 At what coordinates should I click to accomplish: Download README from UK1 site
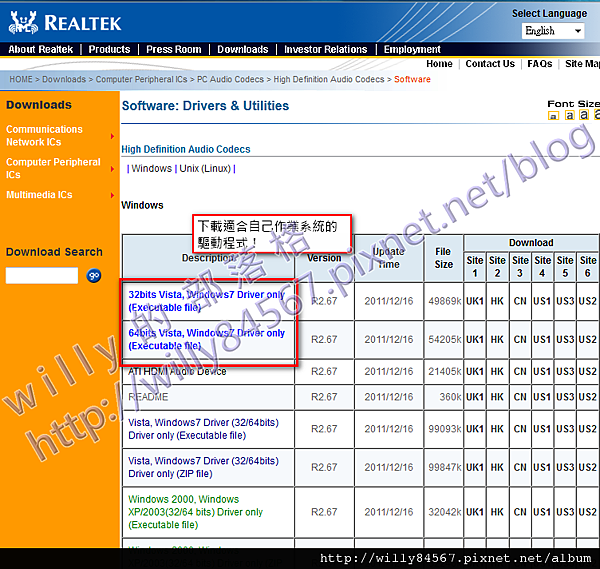click(475, 397)
